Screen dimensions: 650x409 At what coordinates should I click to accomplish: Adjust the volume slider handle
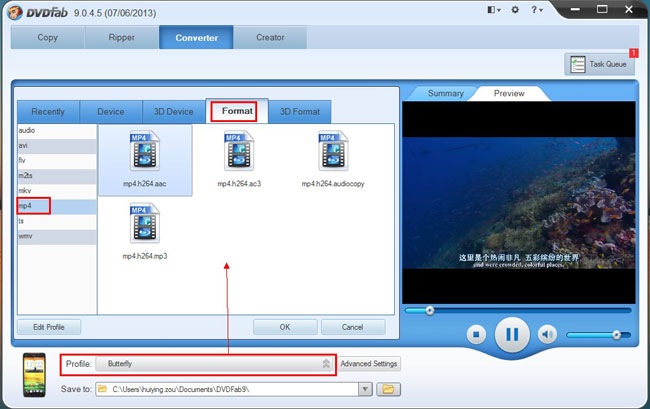[x=616, y=335]
